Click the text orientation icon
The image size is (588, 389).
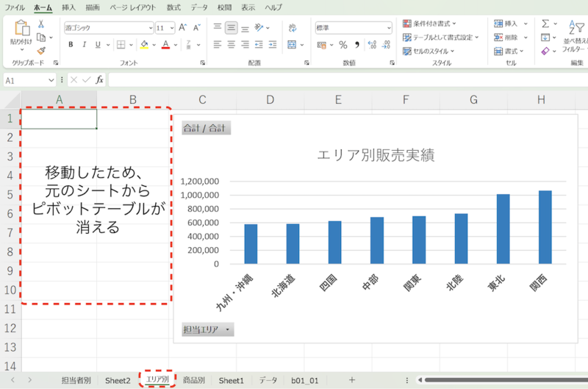click(259, 27)
